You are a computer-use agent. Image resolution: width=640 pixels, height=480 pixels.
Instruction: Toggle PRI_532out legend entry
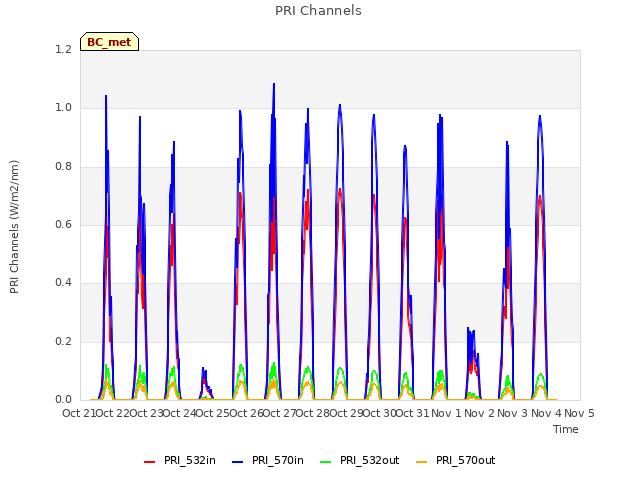coord(360,460)
